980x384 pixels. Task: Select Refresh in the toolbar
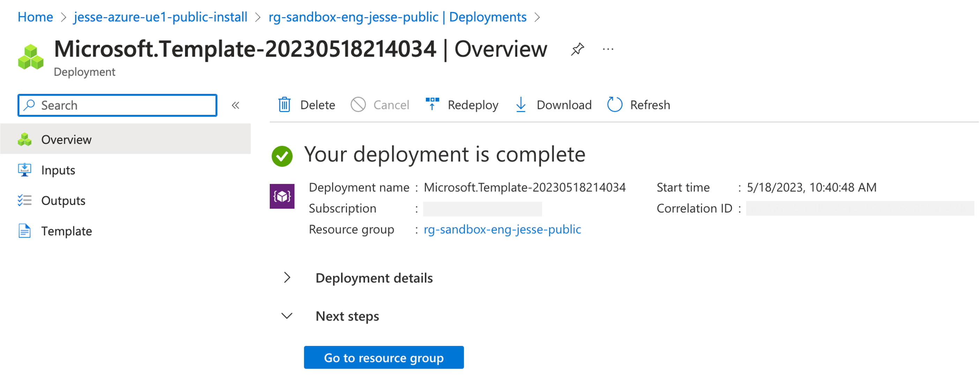[x=639, y=105]
